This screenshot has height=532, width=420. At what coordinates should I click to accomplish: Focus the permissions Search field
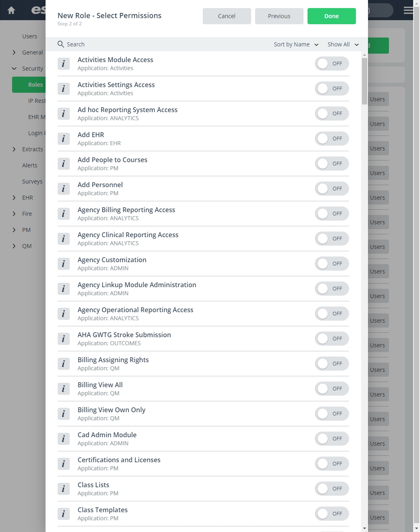pos(161,44)
